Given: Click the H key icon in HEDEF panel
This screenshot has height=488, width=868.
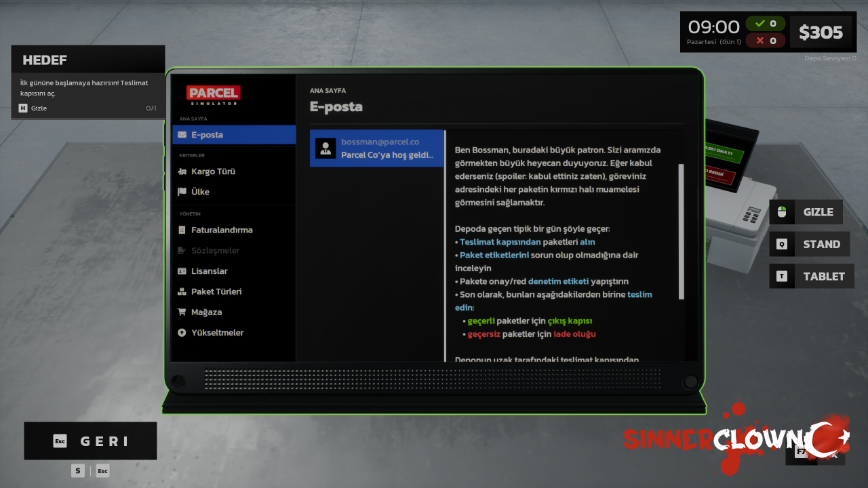Looking at the screenshot, I should pyautogui.click(x=23, y=108).
